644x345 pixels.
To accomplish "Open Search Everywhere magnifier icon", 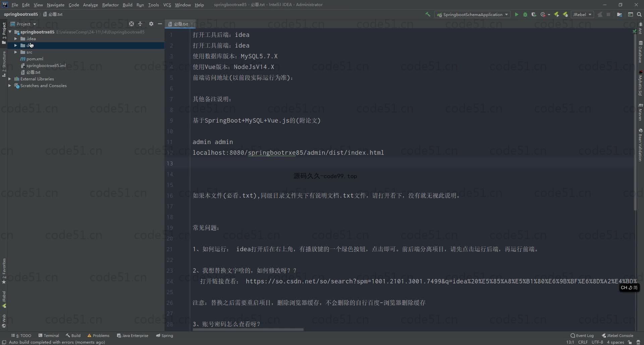I will pos(639,14).
